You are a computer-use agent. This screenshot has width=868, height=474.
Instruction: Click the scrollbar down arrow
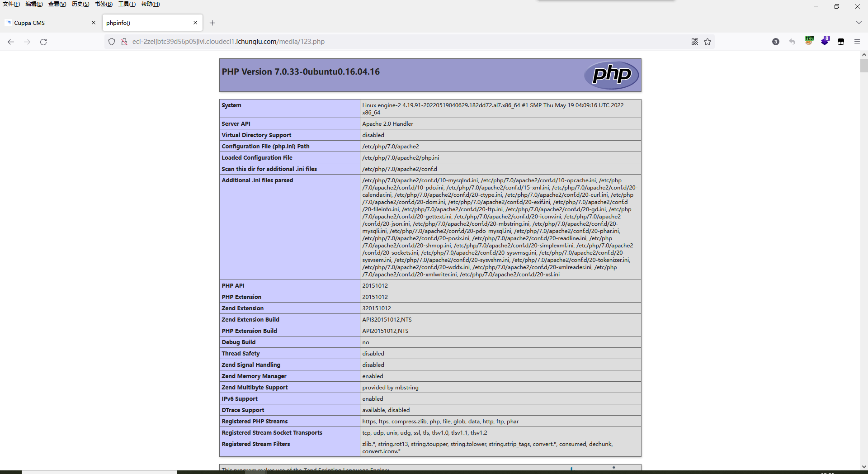(x=864, y=467)
